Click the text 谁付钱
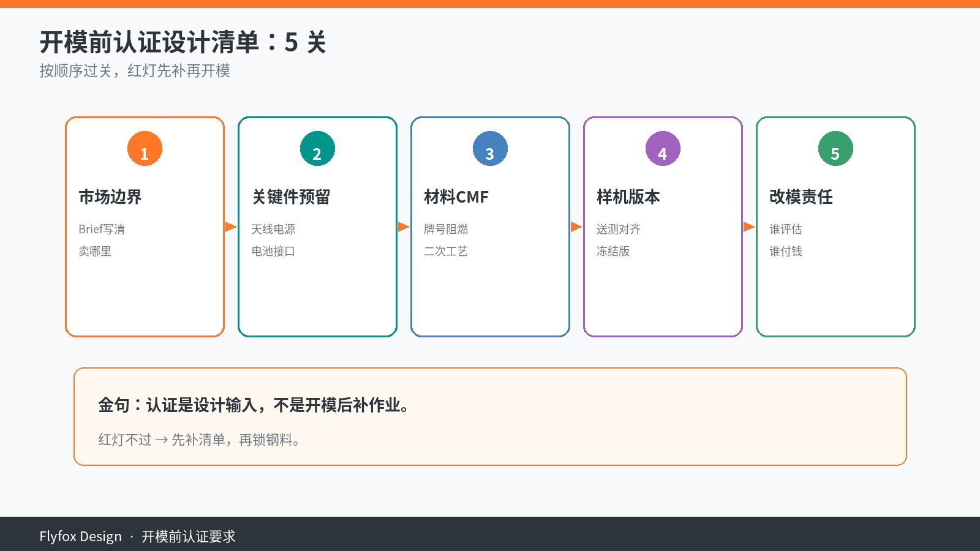Viewport: 980px width, 551px height. point(786,251)
